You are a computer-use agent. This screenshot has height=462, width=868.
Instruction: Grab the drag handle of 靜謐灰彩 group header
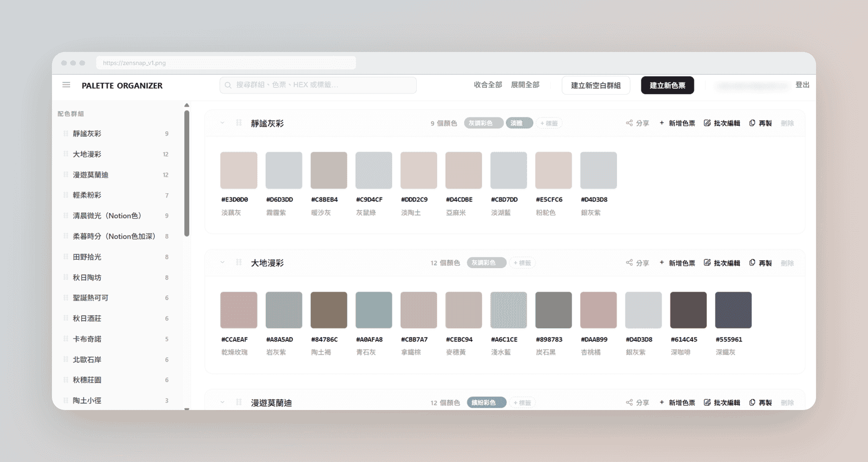239,123
